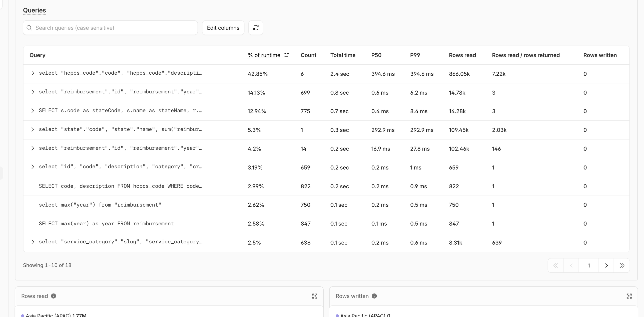Jump to the first page with double chevron
This screenshot has width=644, height=317.
[x=556, y=265]
